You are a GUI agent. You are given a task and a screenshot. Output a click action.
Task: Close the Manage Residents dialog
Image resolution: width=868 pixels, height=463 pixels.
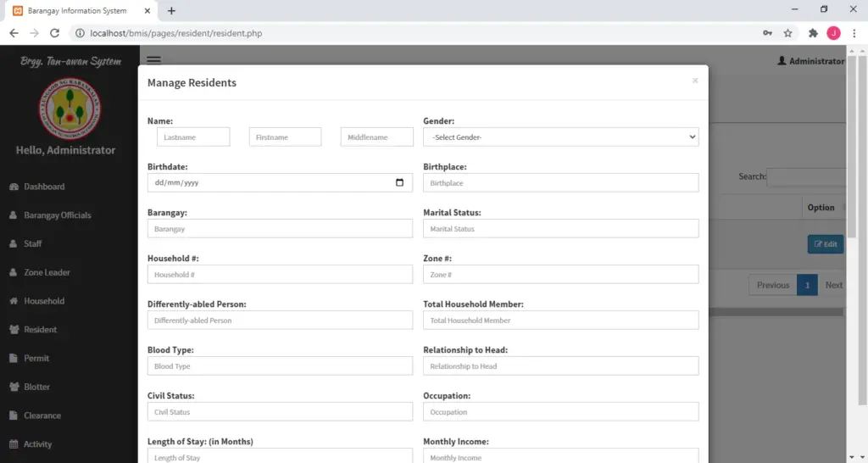click(695, 81)
